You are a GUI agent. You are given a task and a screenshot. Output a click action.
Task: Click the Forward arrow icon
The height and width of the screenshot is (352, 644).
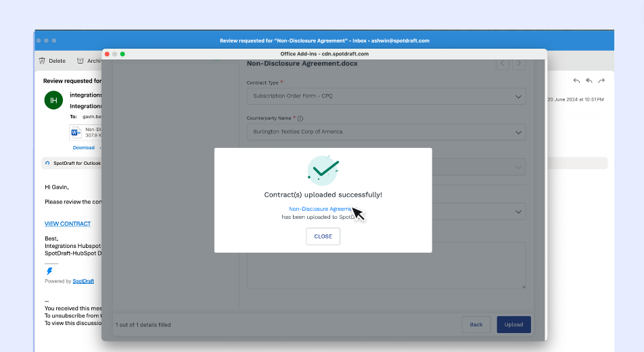click(601, 81)
